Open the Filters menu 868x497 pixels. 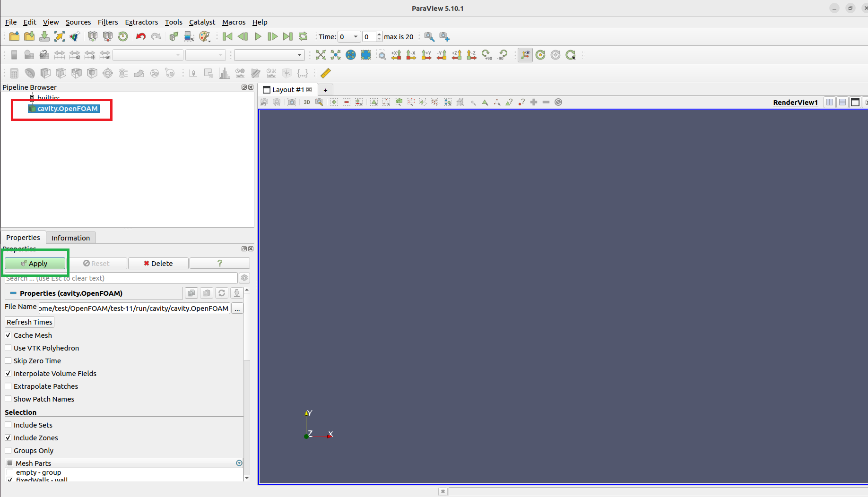tap(108, 22)
